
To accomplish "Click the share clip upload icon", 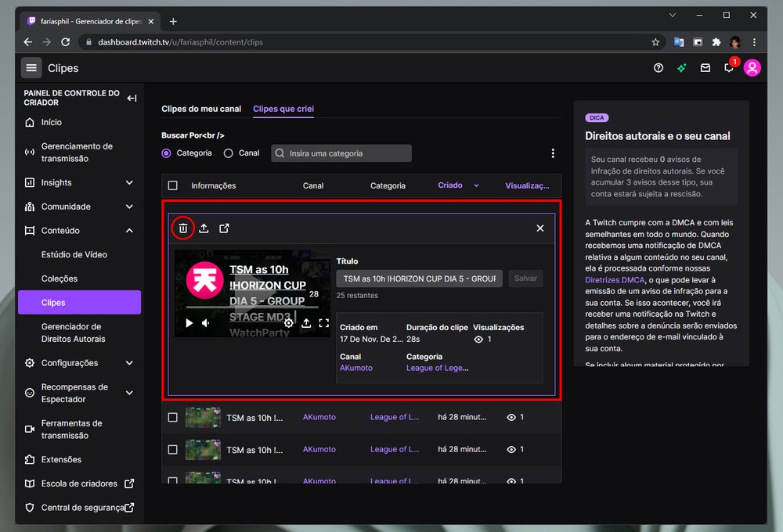I will coord(204,228).
